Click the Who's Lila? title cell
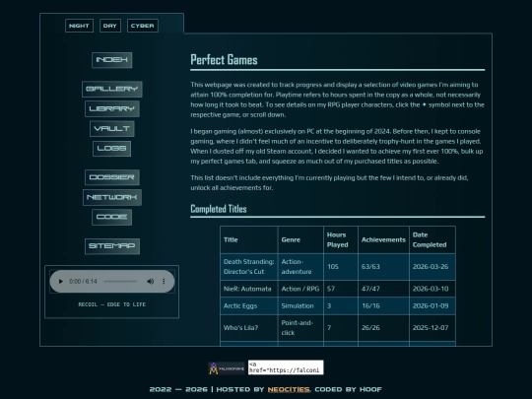 tap(248, 328)
